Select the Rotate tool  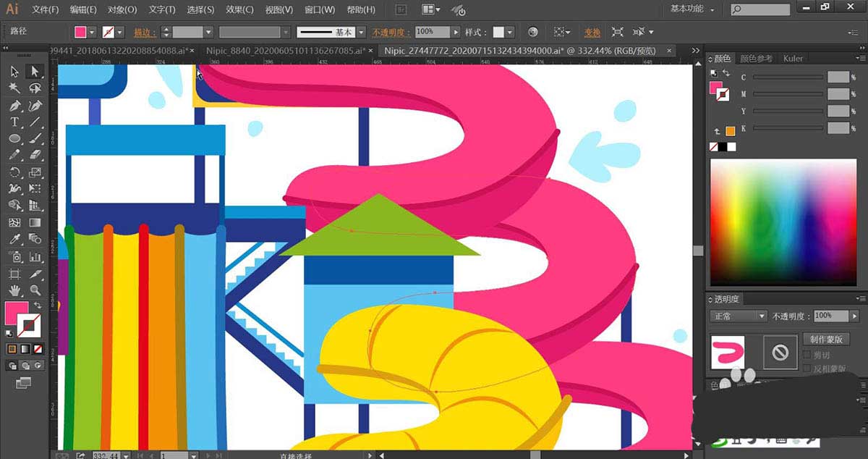tap(14, 172)
